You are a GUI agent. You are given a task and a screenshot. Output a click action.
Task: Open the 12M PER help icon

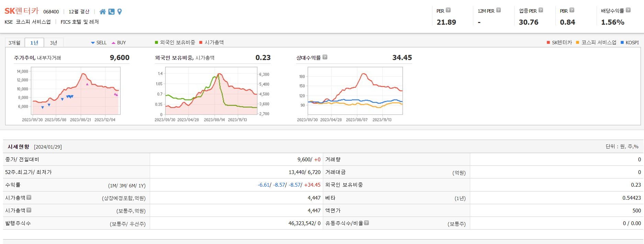pos(498,10)
